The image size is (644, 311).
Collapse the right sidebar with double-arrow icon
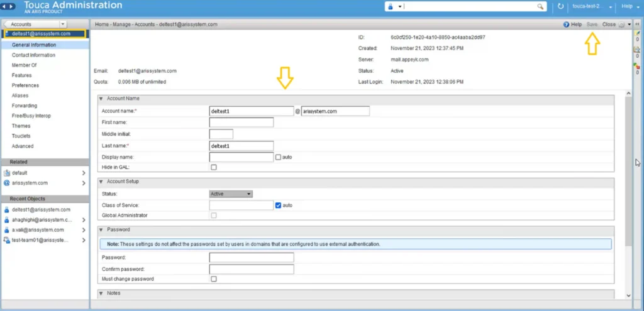point(638,25)
